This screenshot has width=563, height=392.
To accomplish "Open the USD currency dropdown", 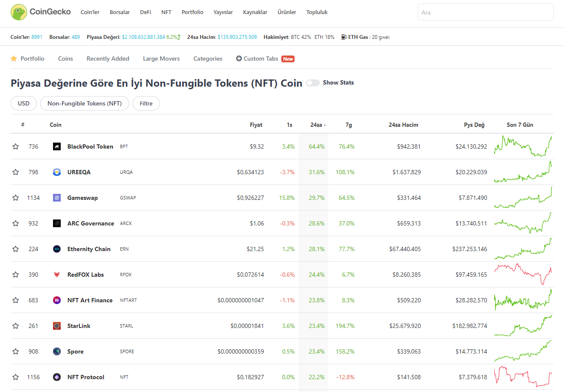I will click(x=24, y=103).
